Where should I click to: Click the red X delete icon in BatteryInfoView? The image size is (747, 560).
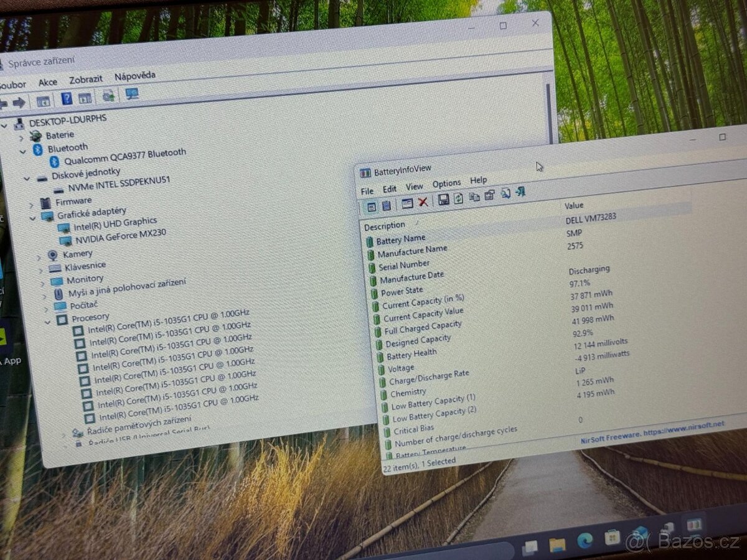pos(424,202)
